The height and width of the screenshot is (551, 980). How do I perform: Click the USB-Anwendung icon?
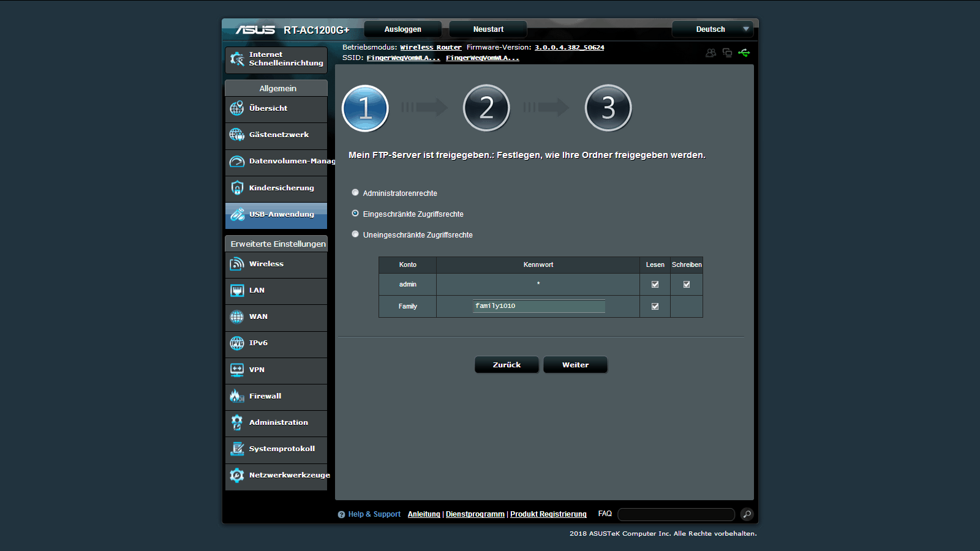point(237,214)
